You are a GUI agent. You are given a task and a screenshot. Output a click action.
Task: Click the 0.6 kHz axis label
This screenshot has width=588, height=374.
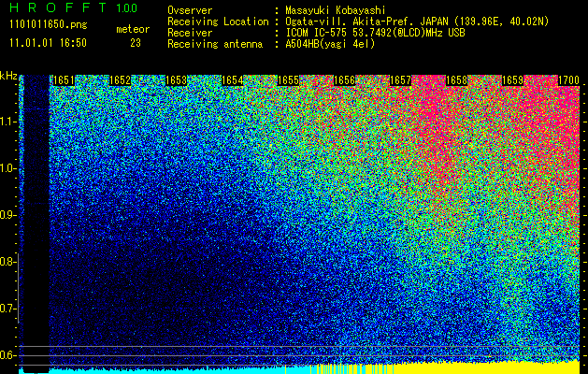click(6, 355)
